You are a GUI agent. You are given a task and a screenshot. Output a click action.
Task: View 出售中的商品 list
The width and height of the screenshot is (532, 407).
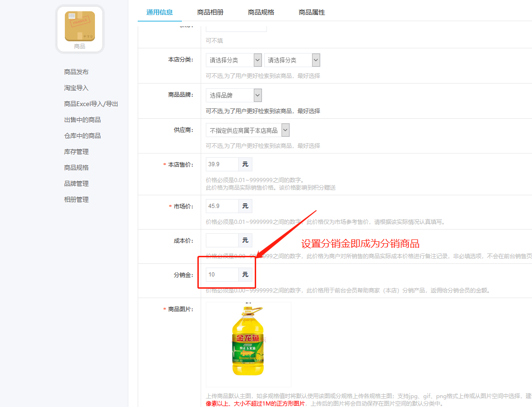coord(82,120)
